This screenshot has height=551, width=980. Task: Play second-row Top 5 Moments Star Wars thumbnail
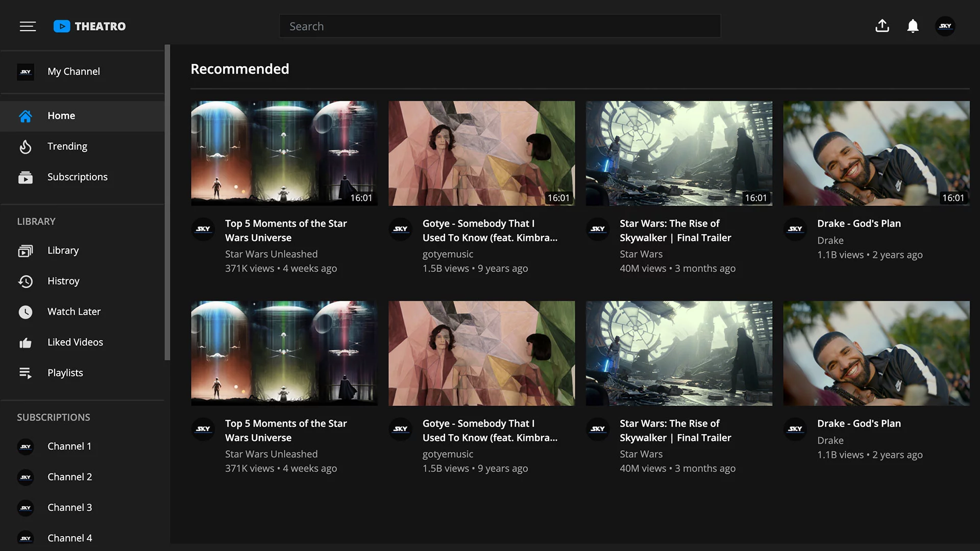click(x=284, y=354)
